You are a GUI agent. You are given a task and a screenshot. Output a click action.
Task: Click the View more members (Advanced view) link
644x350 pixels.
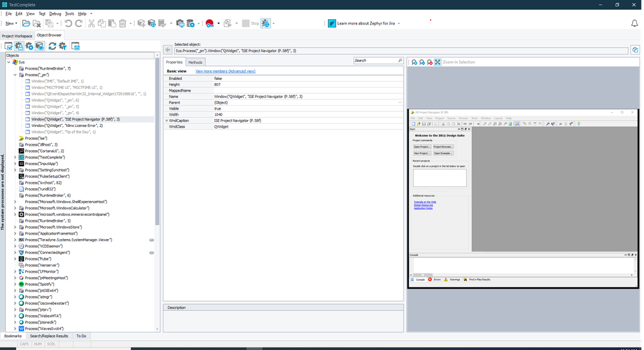tap(225, 71)
